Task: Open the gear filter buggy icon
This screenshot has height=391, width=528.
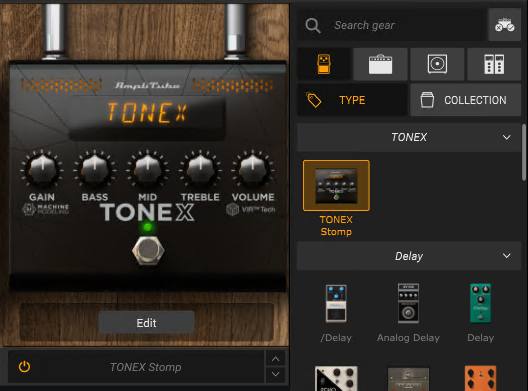Action: (504, 25)
